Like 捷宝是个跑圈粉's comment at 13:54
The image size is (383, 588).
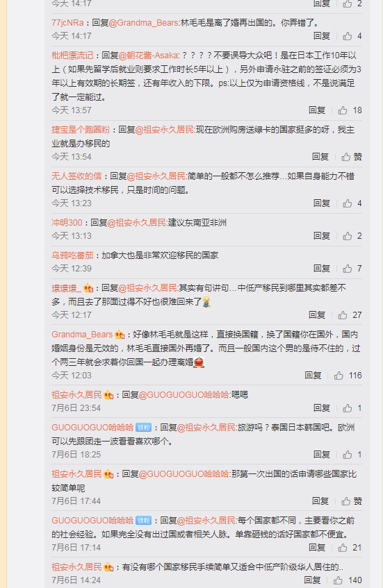click(x=346, y=157)
